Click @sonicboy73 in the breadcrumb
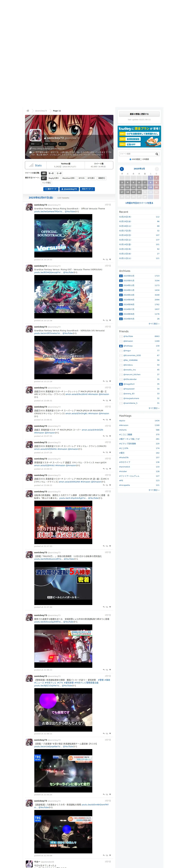The image size is (186, 868). coord(41,111)
